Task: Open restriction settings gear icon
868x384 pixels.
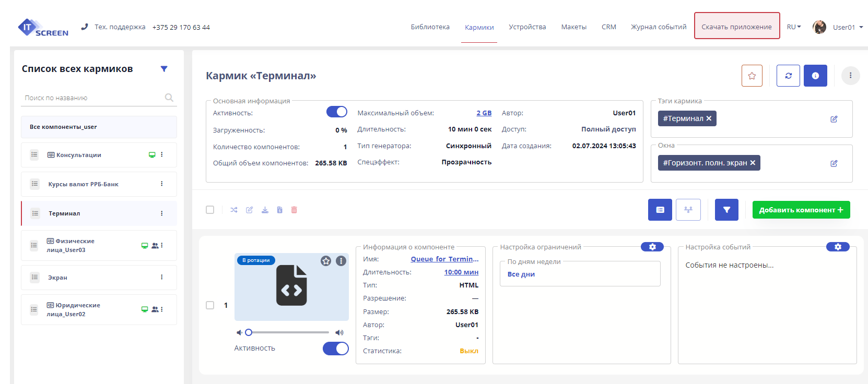Action: 652,247
